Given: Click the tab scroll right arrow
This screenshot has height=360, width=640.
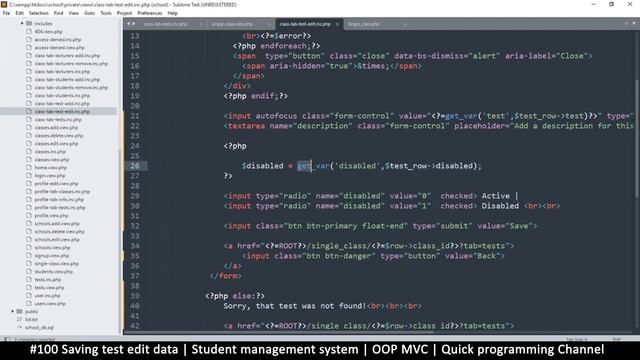Looking at the screenshot, I should click(133, 24).
